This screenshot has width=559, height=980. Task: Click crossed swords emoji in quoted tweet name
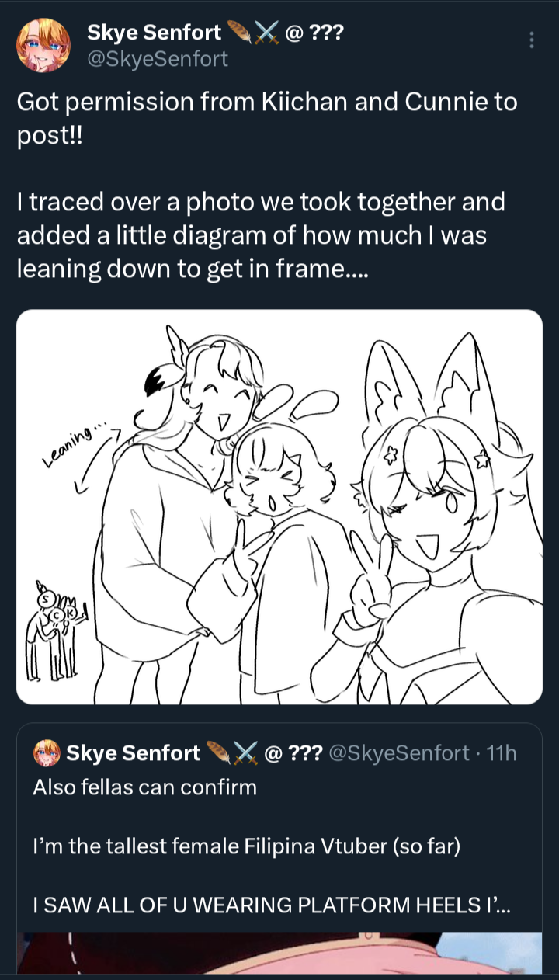coord(245,752)
